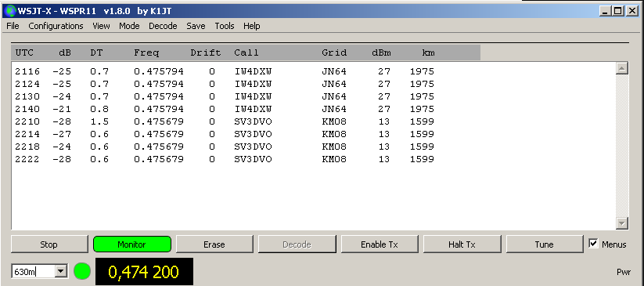Image resolution: width=644 pixels, height=286 pixels.
Task: Open the Configurations menu
Action: tap(56, 26)
